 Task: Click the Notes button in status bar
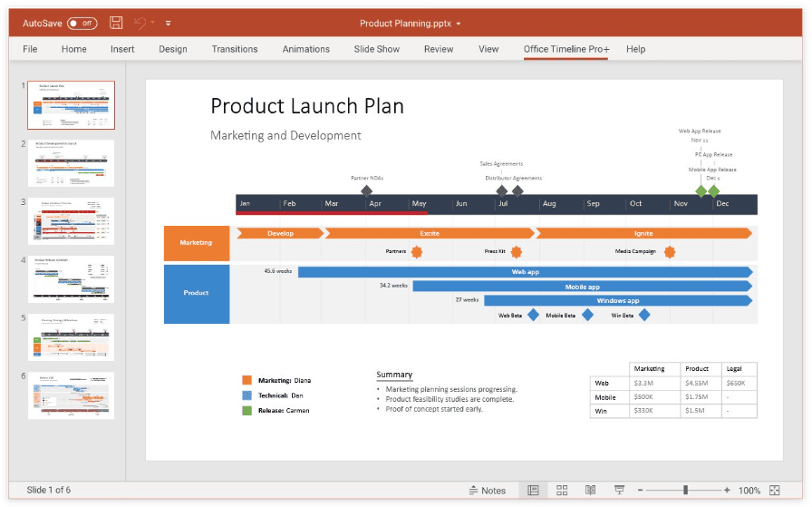(488, 491)
